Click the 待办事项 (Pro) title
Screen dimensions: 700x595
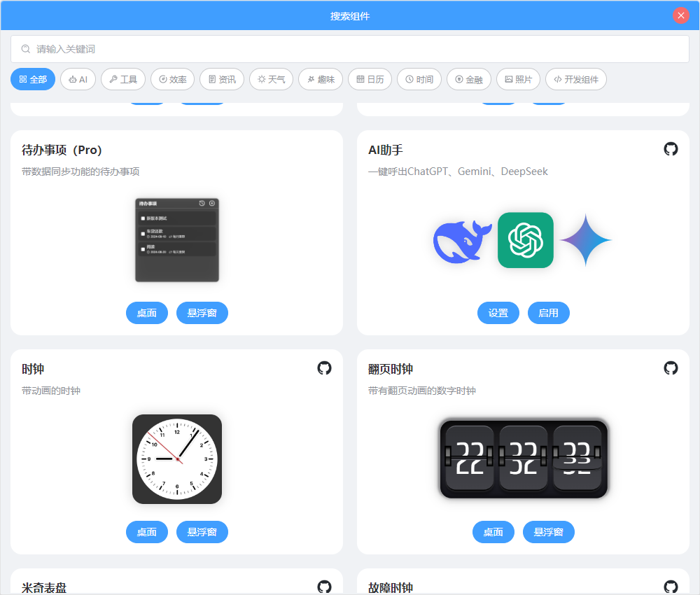(62, 150)
